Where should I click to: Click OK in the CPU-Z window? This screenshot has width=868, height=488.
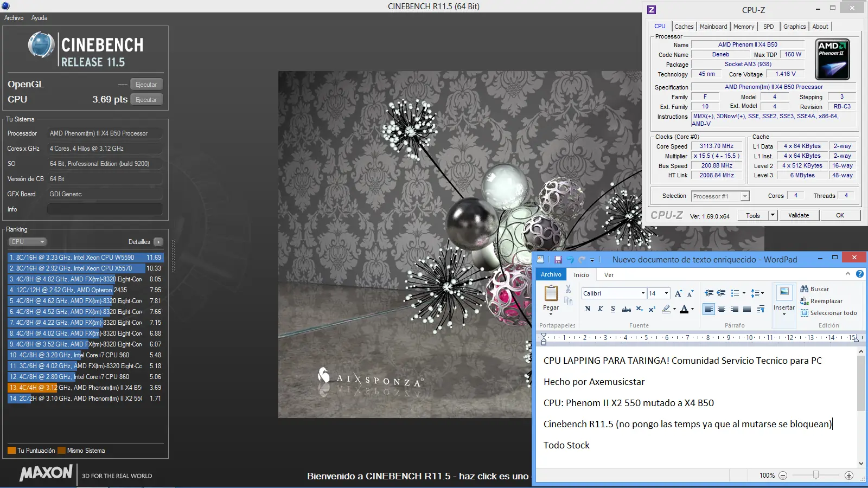[840, 215]
